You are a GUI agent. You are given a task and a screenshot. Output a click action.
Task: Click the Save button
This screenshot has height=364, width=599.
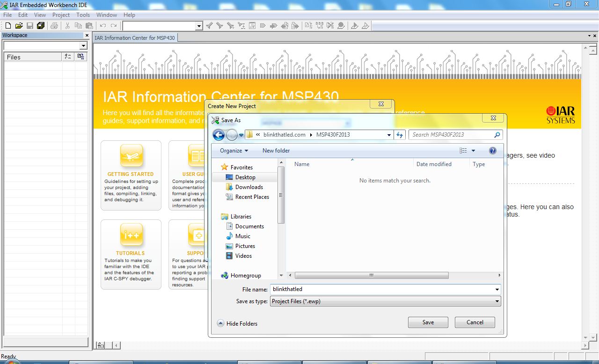click(x=428, y=322)
